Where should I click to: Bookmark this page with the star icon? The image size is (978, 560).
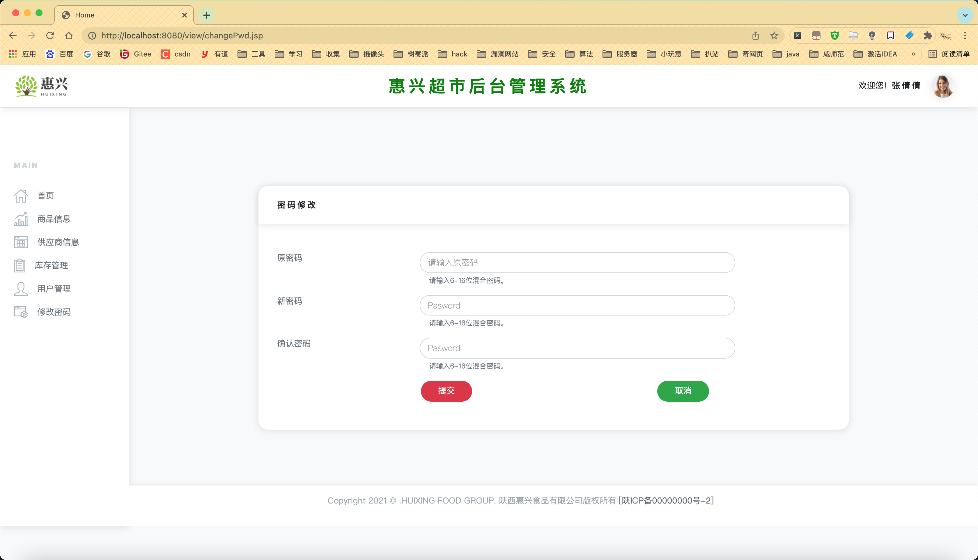[x=774, y=36]
